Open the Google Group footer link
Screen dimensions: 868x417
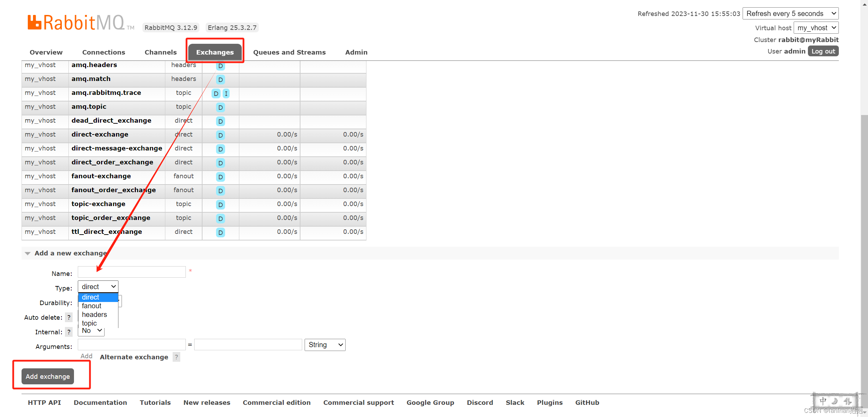click(x=430, y=402)
